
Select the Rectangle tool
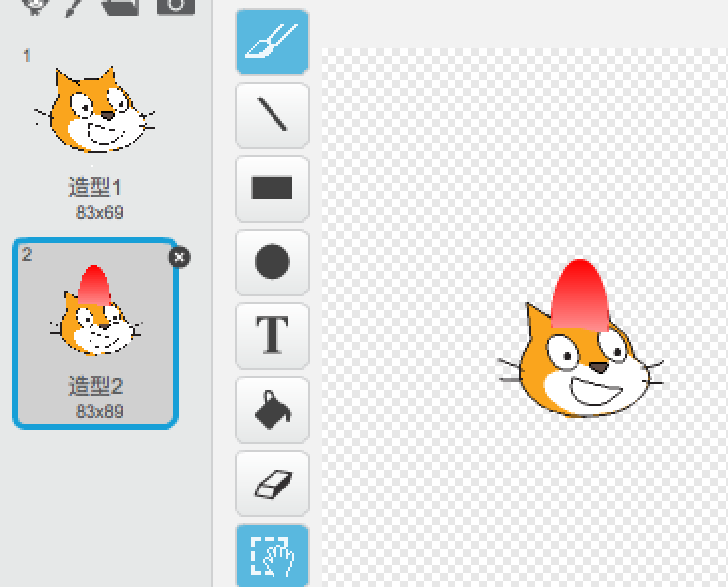pyautogui.click(x=273, y=189)
